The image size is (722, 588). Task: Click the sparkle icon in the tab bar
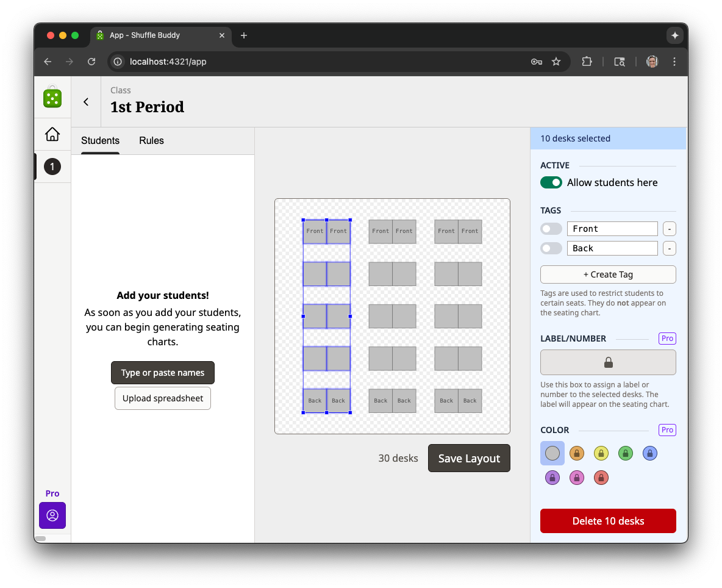pyautogui.click(x=675, y=35)
